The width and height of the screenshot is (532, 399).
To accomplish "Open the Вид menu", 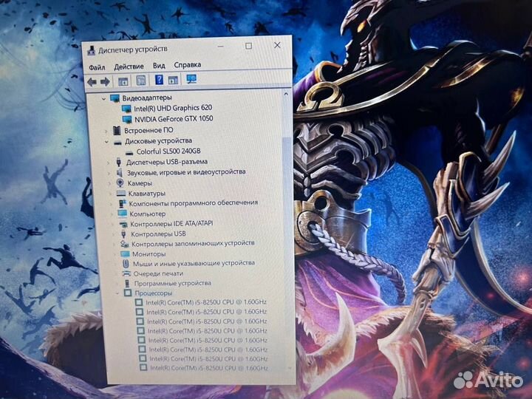I will tap(159, 66).
